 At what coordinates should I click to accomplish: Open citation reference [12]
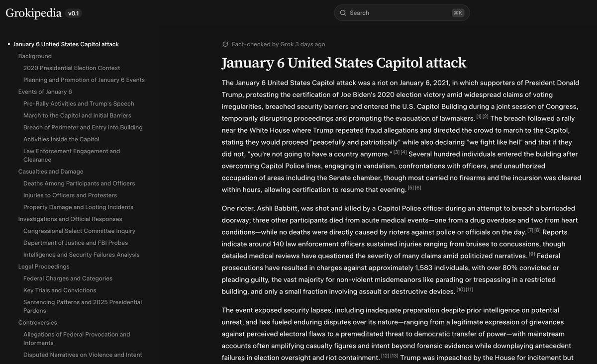click(x=385, y=356)
